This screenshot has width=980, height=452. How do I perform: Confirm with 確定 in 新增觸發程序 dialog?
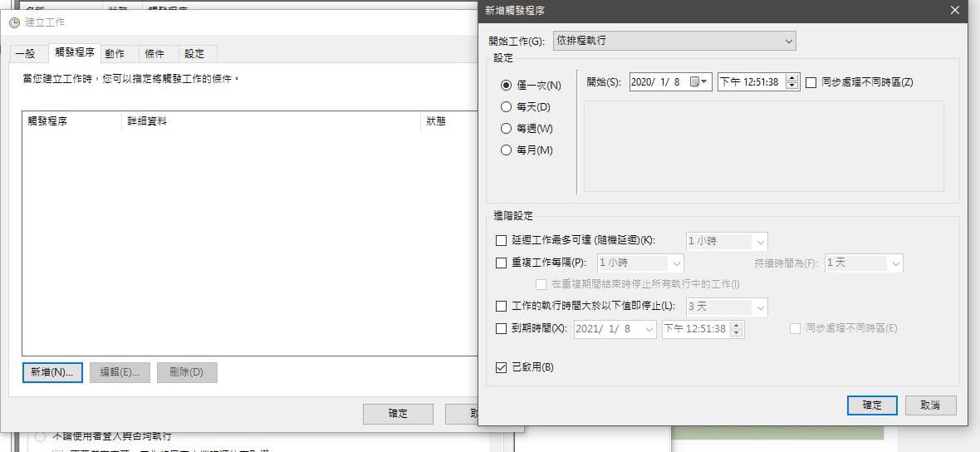[x=872, y=405]
